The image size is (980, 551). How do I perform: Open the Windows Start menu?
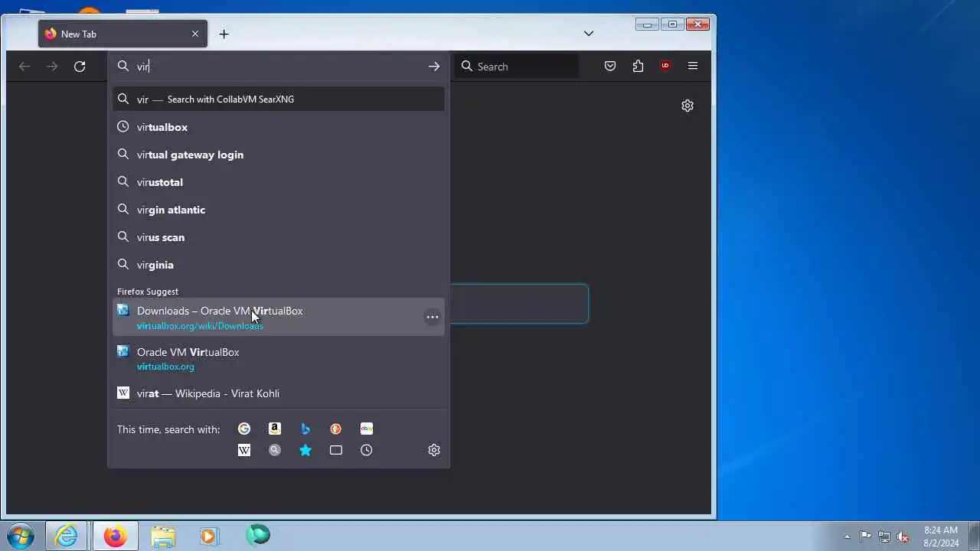click(21, 536)
